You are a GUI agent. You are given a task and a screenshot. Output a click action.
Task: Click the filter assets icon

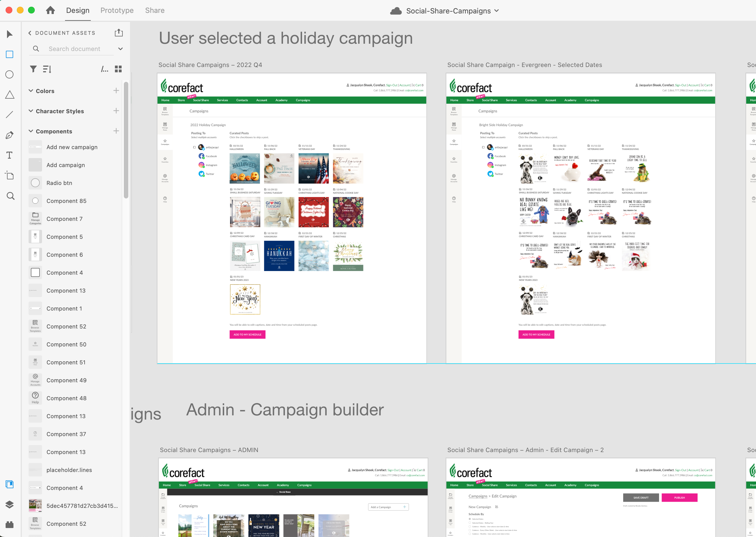point(33,69)
